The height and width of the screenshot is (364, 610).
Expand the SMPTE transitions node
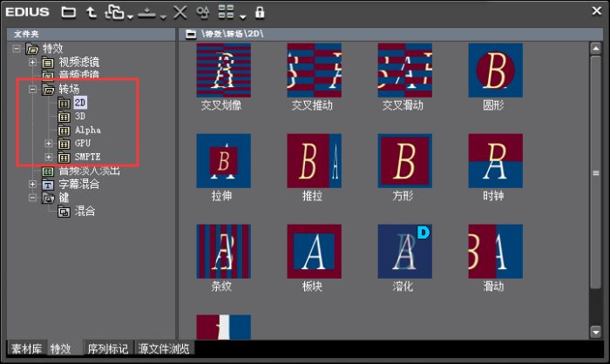click(x=49, y=157)
